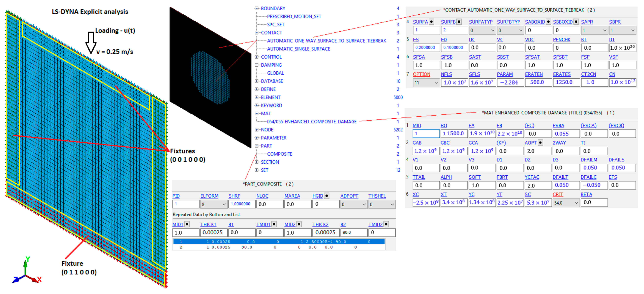Viewport: 644px width, 294px height.
Task: Click the SHRF field label link
Action: point(234,196)
